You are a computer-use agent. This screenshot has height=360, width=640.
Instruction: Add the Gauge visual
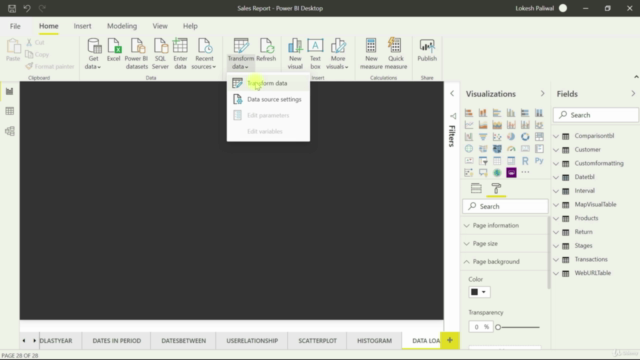click(511, 149)
